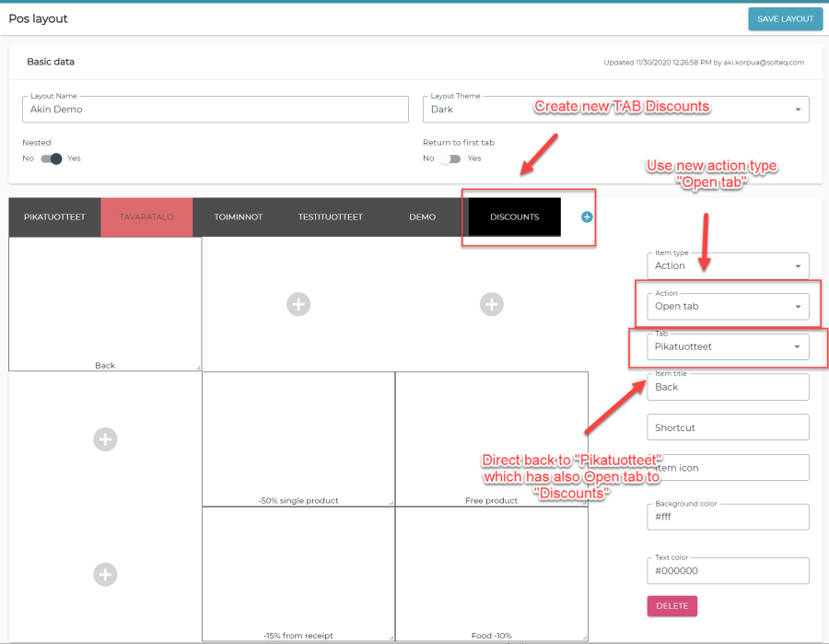Click plus icon in the bottom-left cell
The image size is (829, 644).
[105, 574]
